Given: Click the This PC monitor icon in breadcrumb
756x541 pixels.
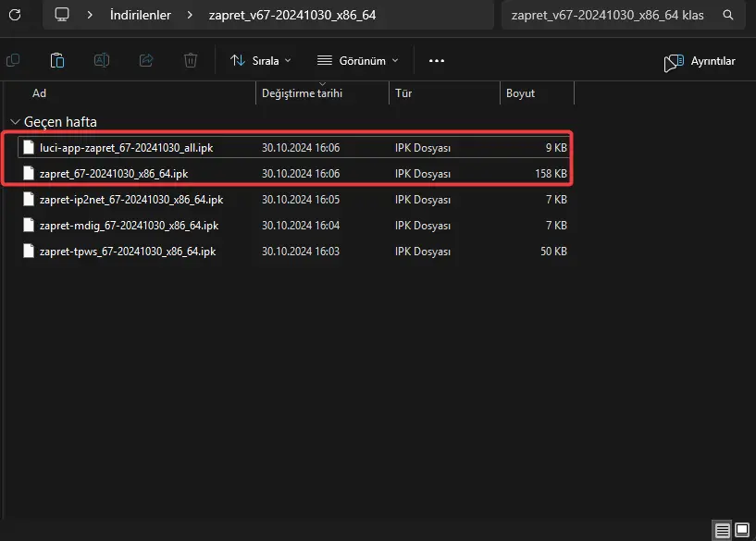Looking at the screenshot, I should click(x=62, y=15).
